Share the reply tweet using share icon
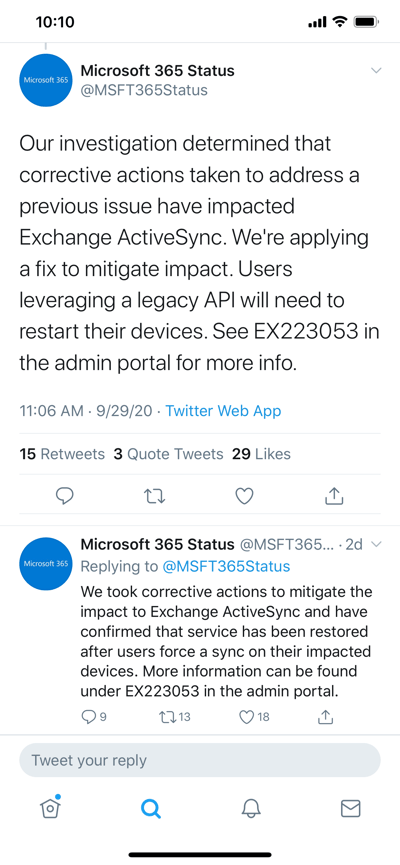The height and width of the screenshot is (865, 400). coord(326,717)
